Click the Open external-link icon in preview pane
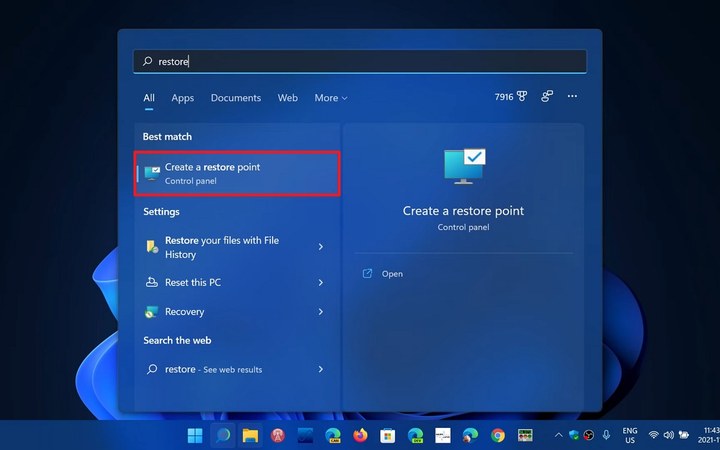The image size is (720, 450). click(367, 274)
